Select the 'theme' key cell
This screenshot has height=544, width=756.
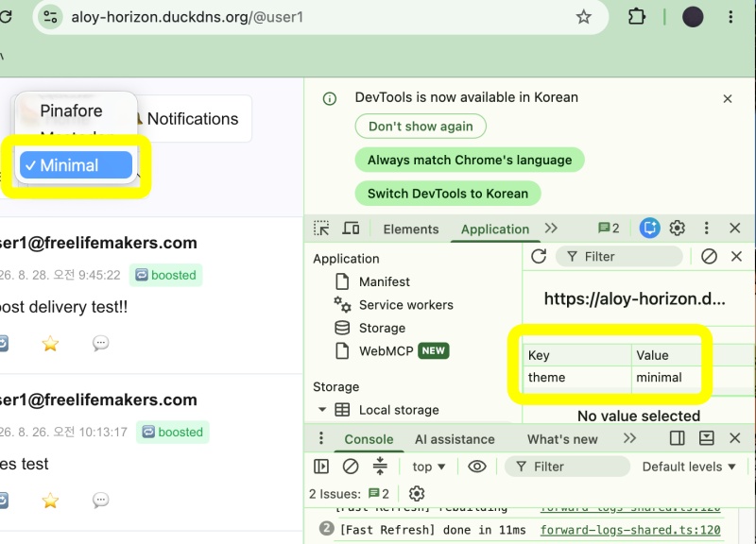coord(577,377)
